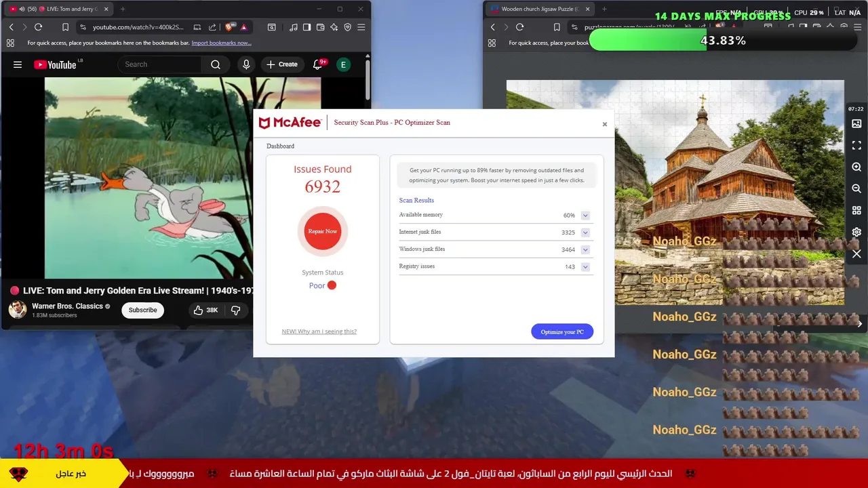
Task: Reload the puzzle page
Action: click(x=519, y=27)
